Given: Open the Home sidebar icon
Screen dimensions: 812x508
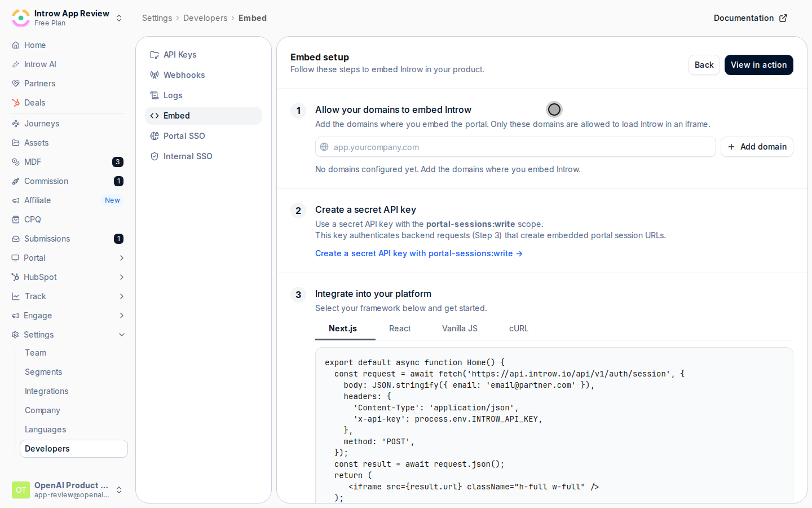Looking at the screenshot, I should pos(16,45).
